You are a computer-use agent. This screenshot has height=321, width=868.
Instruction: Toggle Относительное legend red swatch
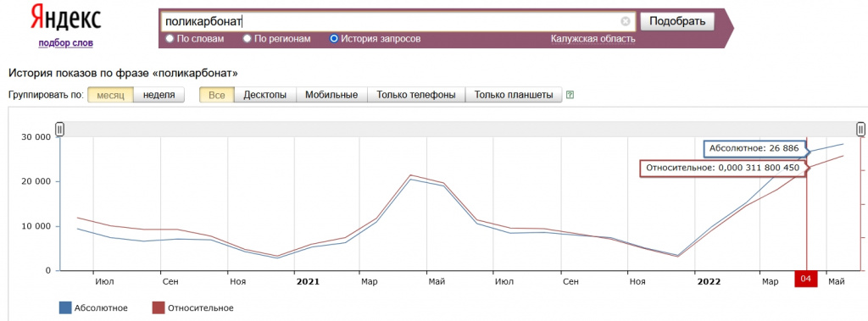[159, 307]
